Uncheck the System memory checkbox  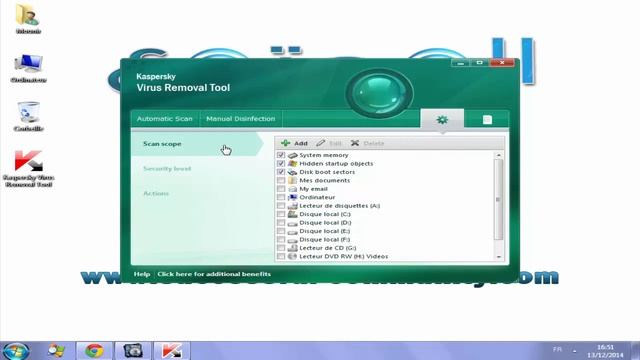tap(281, 155)
